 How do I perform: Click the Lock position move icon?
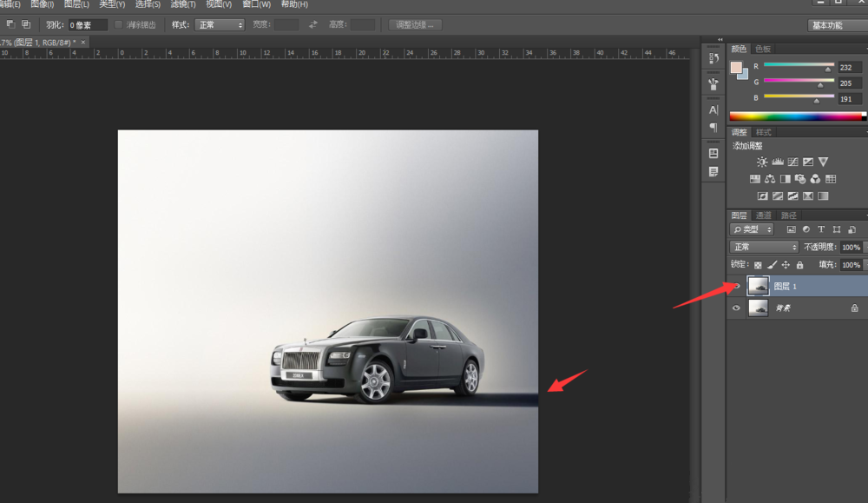pyautogui.click(x=786, y=265)
